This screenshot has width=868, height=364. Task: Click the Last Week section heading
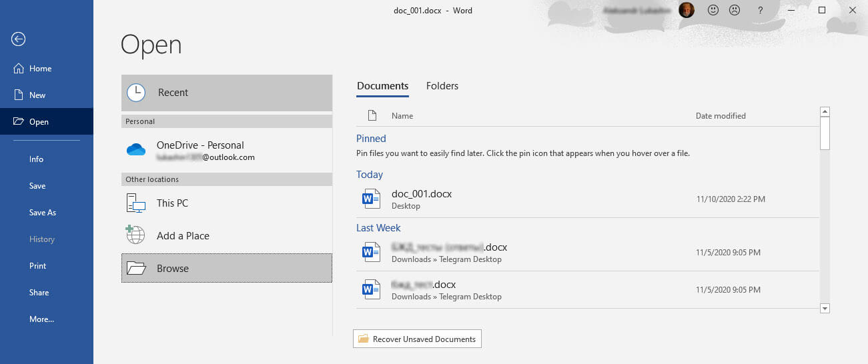(378, 228)
